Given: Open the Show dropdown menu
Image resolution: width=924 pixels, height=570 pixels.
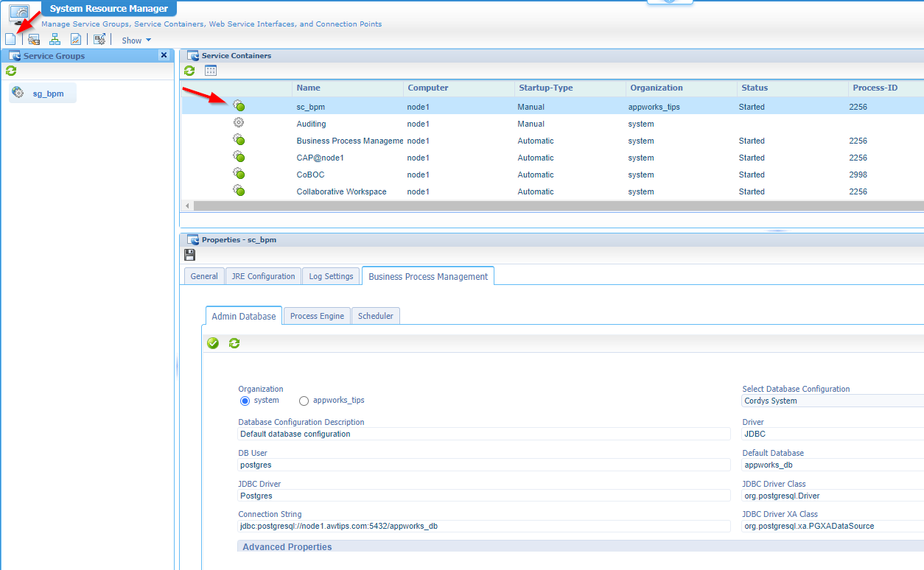Looking at the screenshot, I should [136, 41].
